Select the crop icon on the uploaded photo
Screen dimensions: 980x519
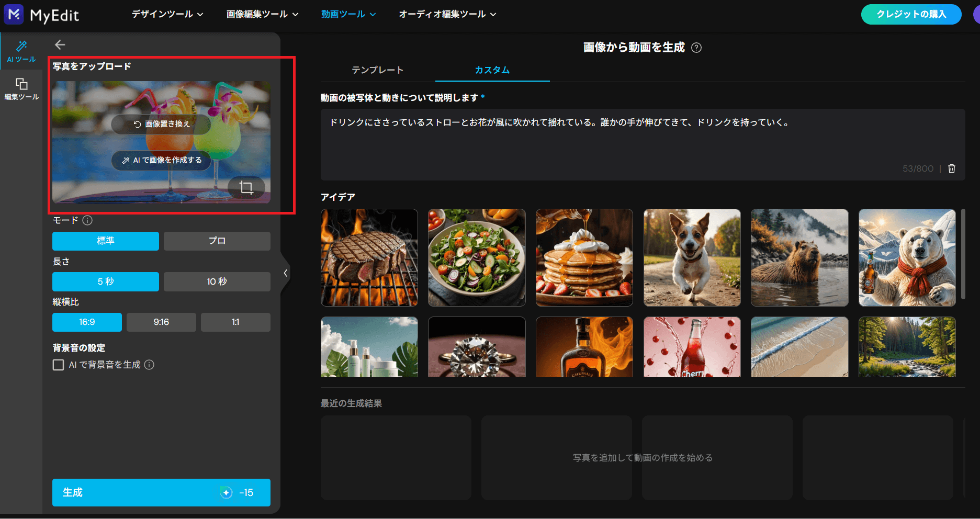(x=246, y=187)
